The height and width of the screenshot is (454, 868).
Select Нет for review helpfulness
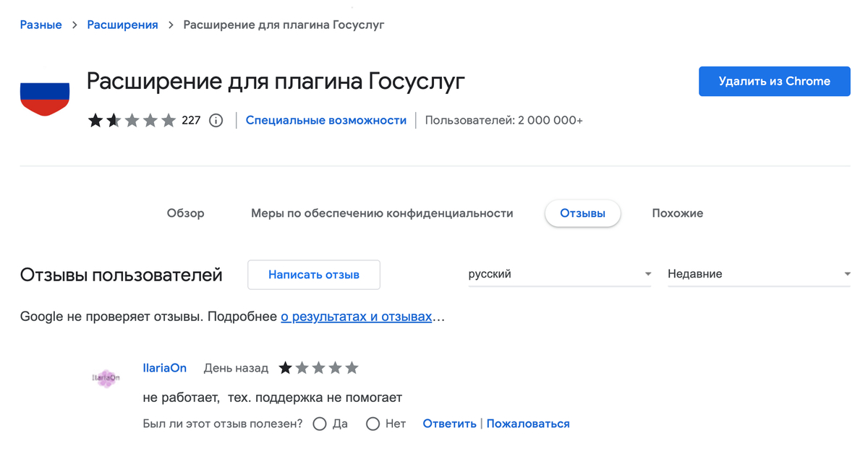pyautogui.click(x=373, y=424)
